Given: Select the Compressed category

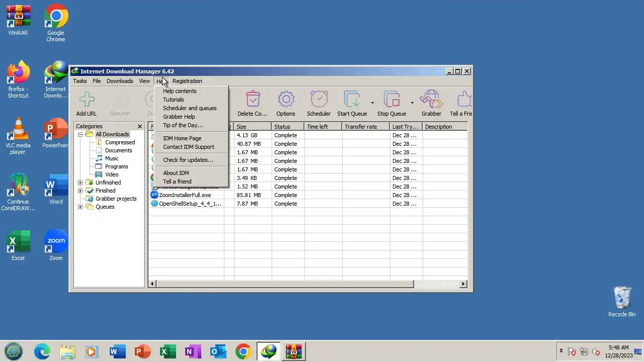Looking at the screenshot, I should pos(120,142).
